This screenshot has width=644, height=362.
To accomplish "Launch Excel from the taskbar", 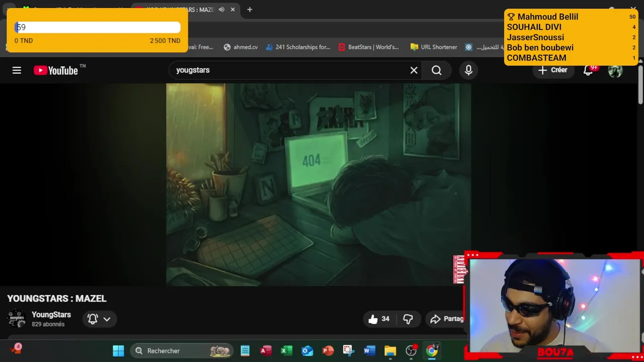I will [x=286, y=351].
